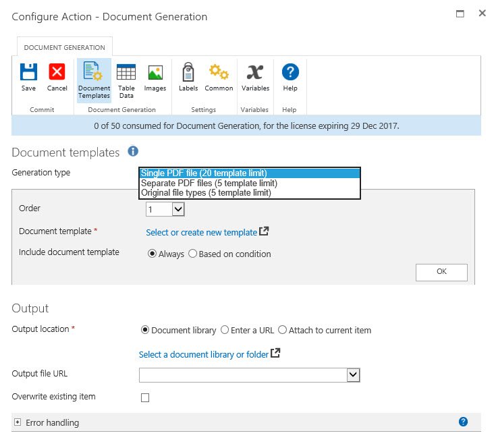Select Document library output location
This screenshot has width=494, height=448.
(145, 330)
